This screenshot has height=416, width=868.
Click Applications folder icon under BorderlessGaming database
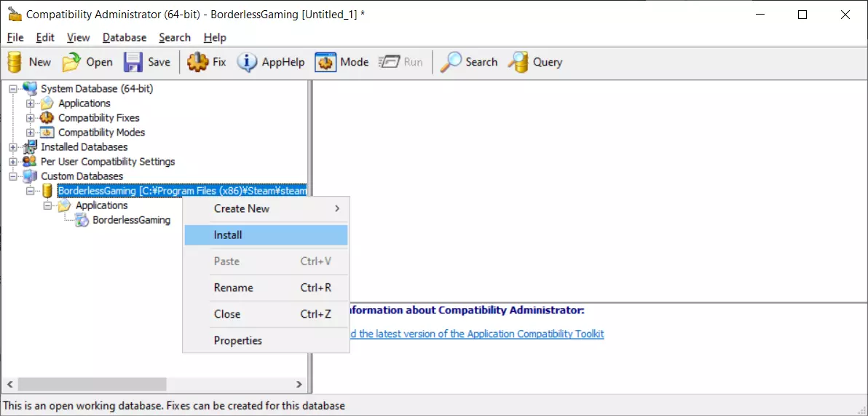click(x=64, y=205)
